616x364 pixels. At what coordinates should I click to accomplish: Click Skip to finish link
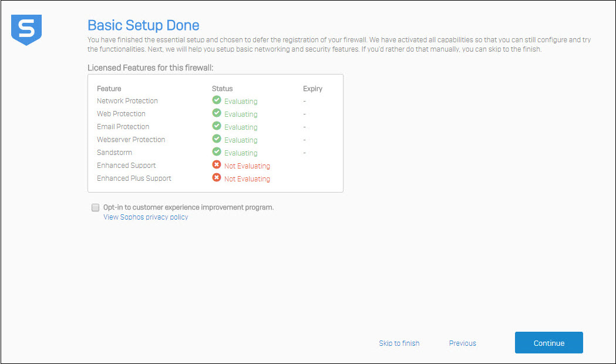399,343
